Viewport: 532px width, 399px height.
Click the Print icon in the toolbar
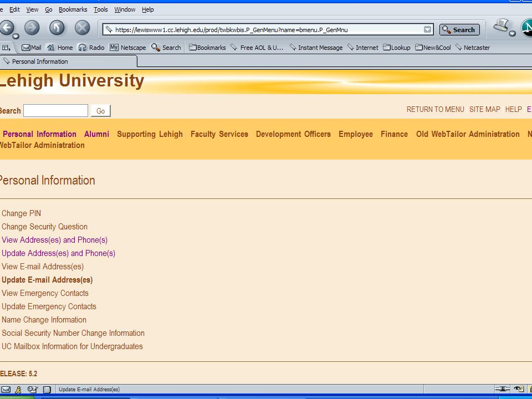tap(501, 25)
